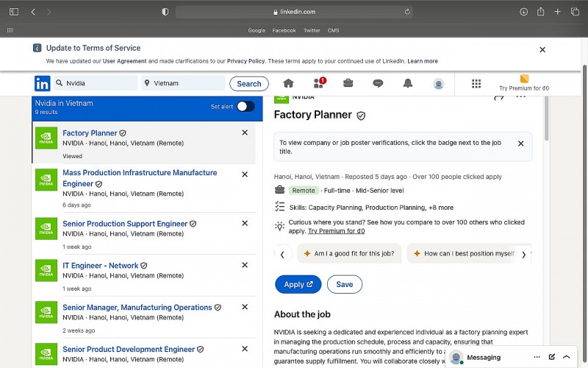Viewport: 588px width, 368px height.
Task: Go back in Safari
Action: (x=33, y=12)
